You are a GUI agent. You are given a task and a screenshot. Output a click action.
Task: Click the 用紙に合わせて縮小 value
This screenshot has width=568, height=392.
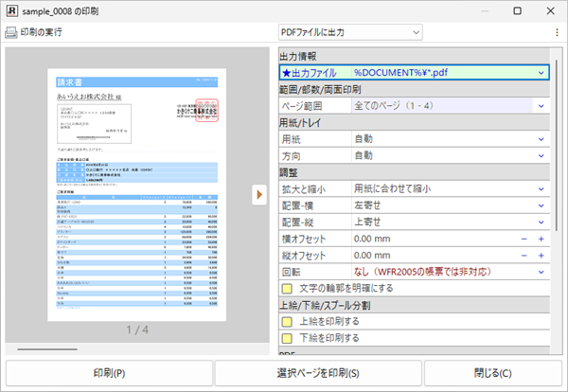pos(392,188)
